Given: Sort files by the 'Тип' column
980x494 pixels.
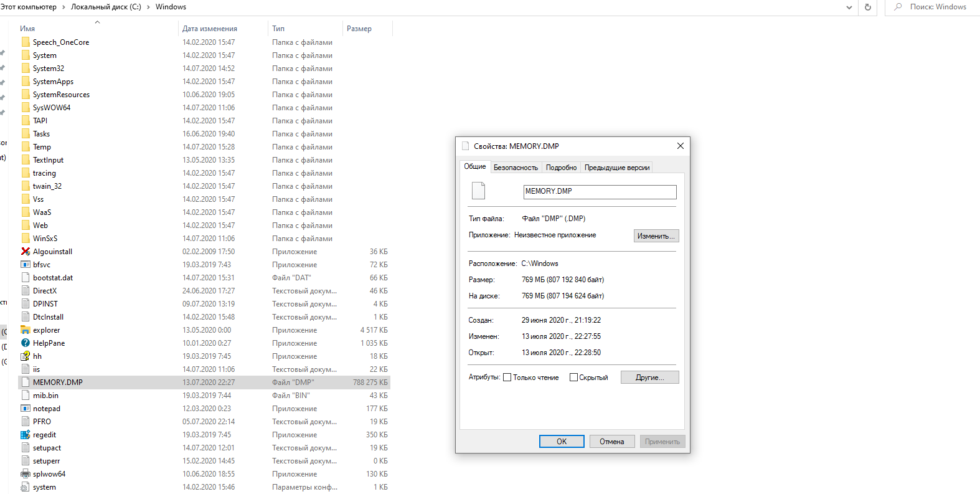Looking at the screenshot, I should point(304,29).
